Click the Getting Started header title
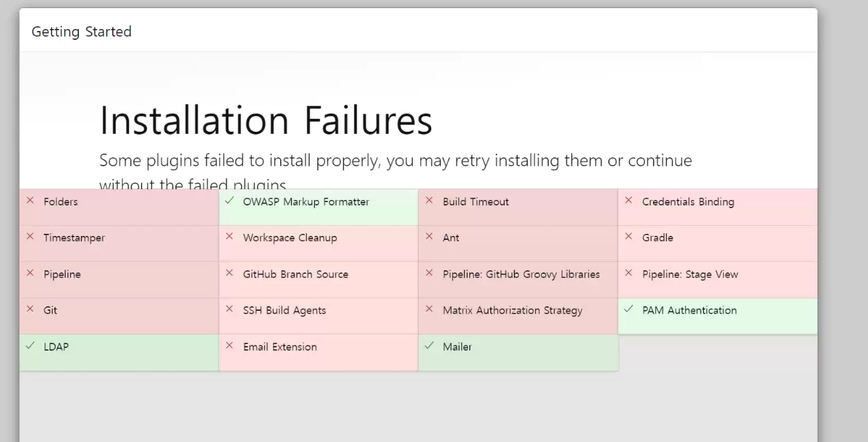 coord(81,32)
